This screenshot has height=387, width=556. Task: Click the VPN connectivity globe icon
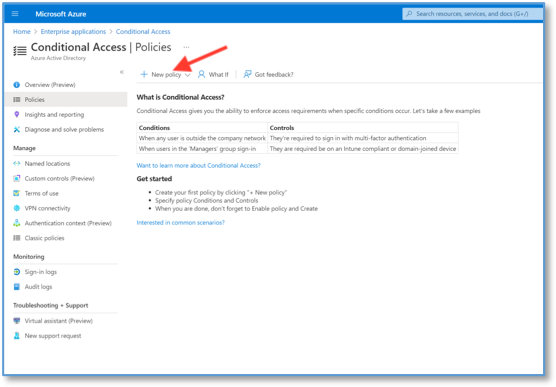[16, 208]
